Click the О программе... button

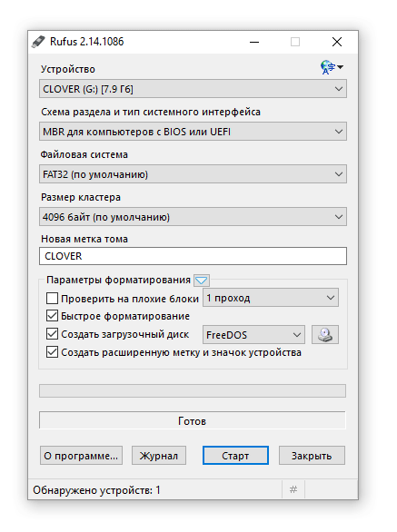[x=81, y=456]
